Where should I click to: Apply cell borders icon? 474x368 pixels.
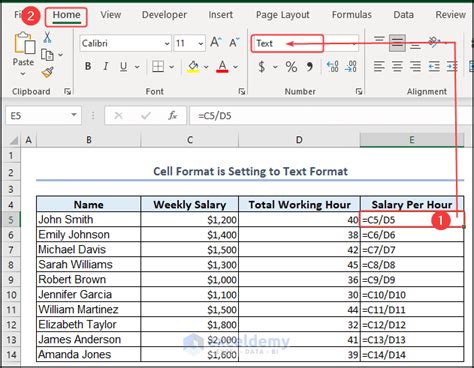pos(158,66)
